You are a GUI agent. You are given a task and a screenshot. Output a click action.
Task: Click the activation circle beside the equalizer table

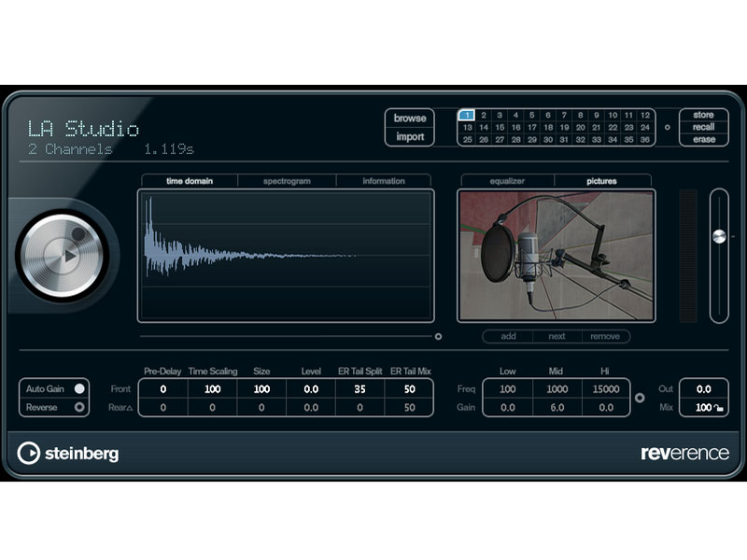[640, 397]
